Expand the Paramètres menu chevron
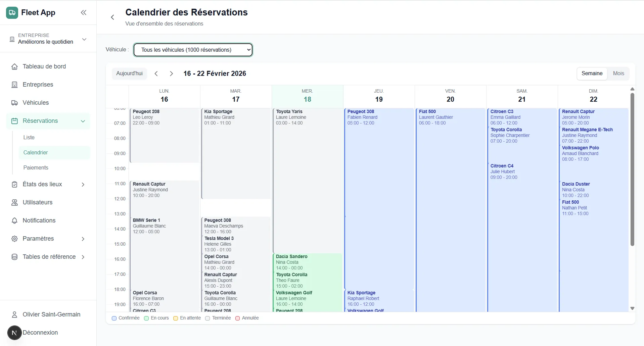Image resolution: width=644 pixels, height=346 pixels. tap(83, 239)
